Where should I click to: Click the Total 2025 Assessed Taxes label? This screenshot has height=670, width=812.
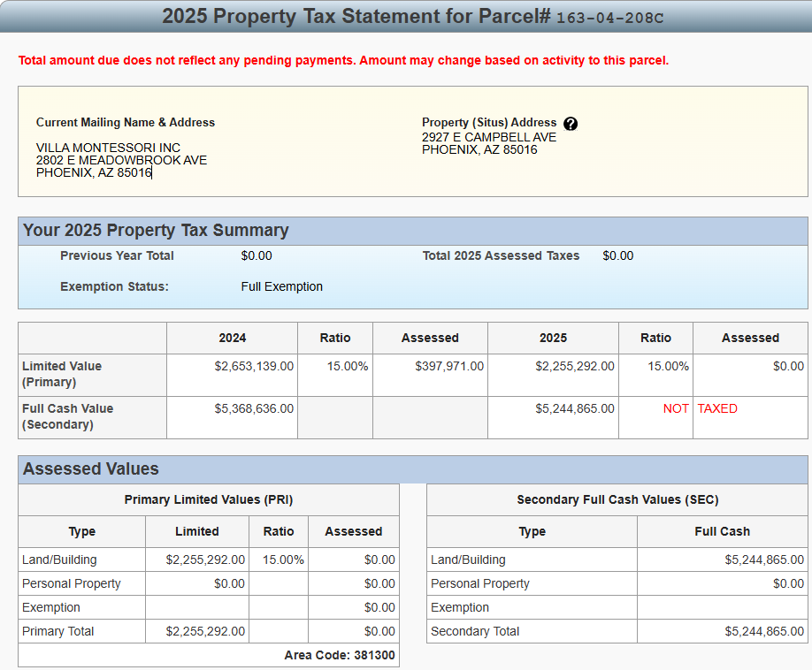(501, 255)
